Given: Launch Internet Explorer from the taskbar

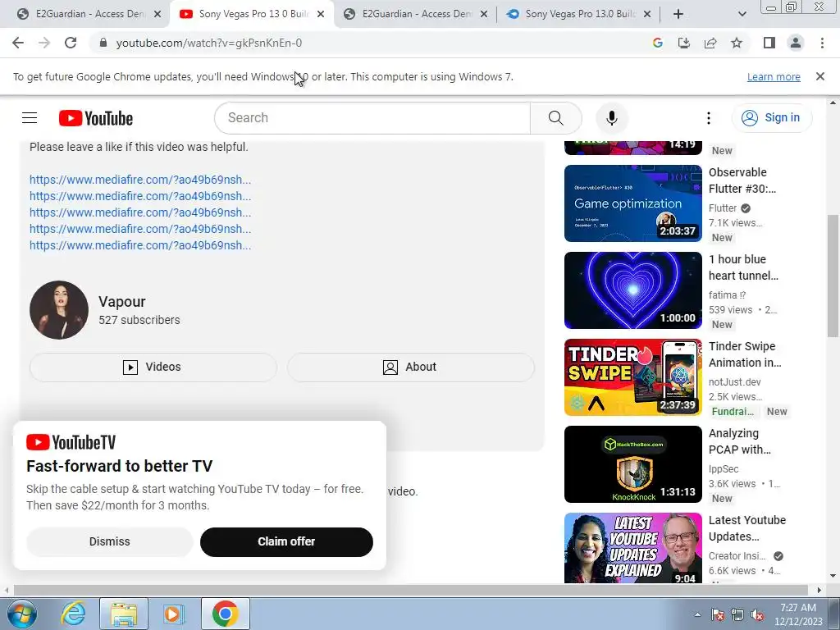Looking at the screenshot, I should [x=73, y=614].
